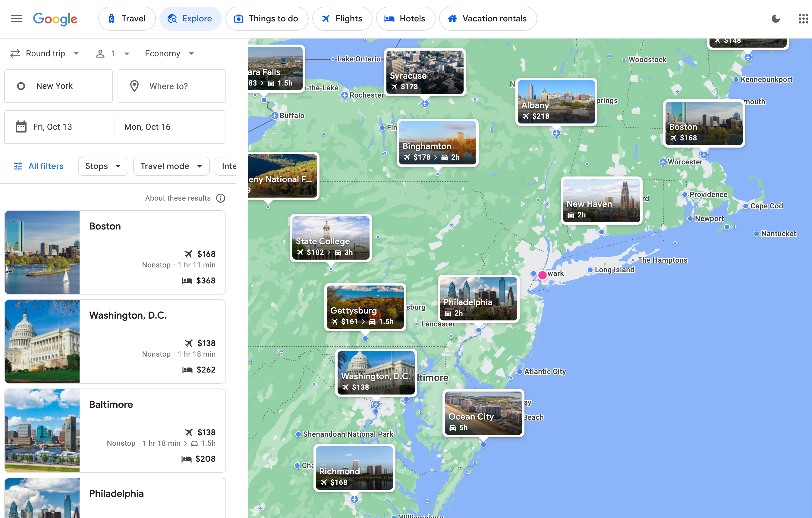The height and width of the screenshot is (518, 812).
Task: Click the Kennebunkport map marker
Action: (736, 80)
